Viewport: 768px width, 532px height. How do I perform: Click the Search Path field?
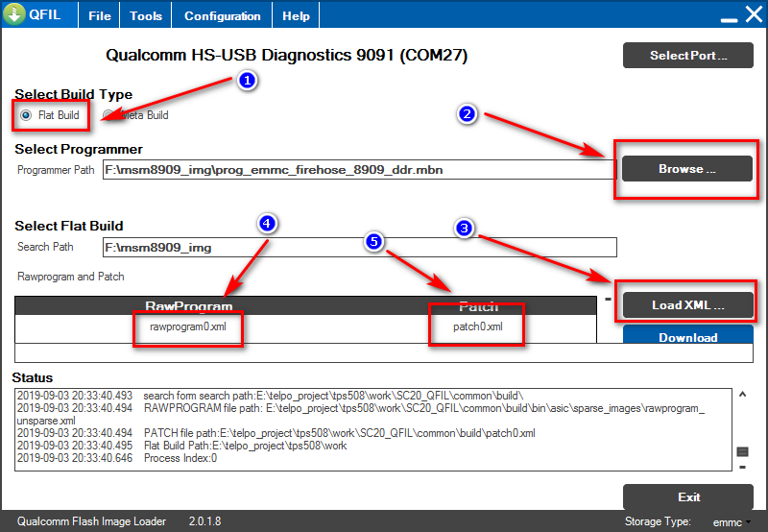point(359,247)
